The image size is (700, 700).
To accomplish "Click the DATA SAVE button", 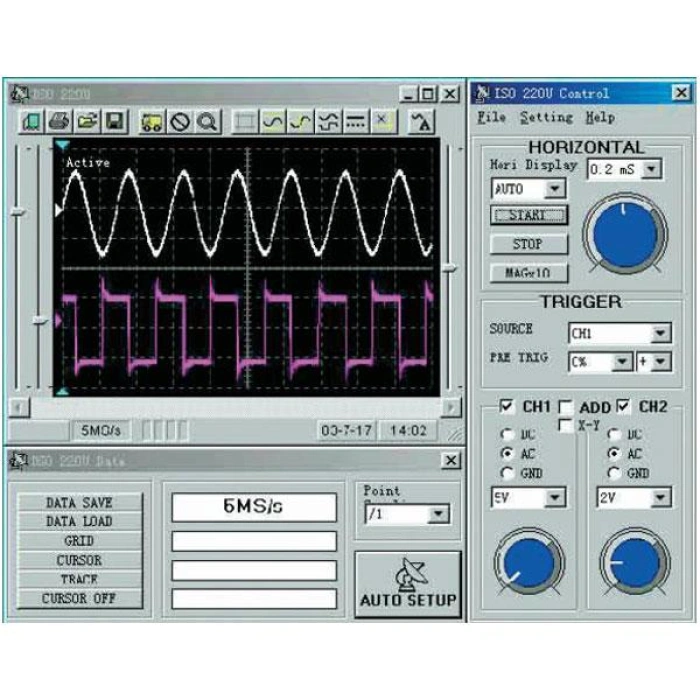I will pyautogui.click(x=80, y=502).
